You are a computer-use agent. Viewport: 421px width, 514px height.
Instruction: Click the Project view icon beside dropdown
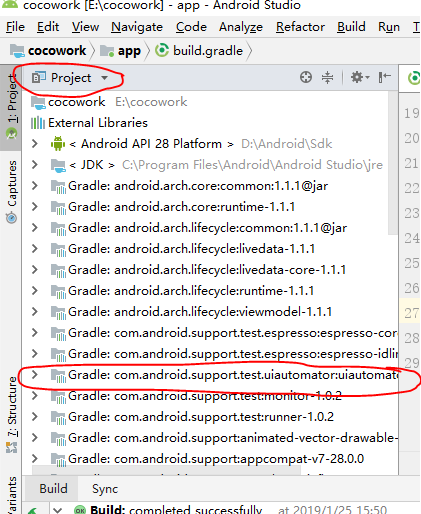[39, 78]
